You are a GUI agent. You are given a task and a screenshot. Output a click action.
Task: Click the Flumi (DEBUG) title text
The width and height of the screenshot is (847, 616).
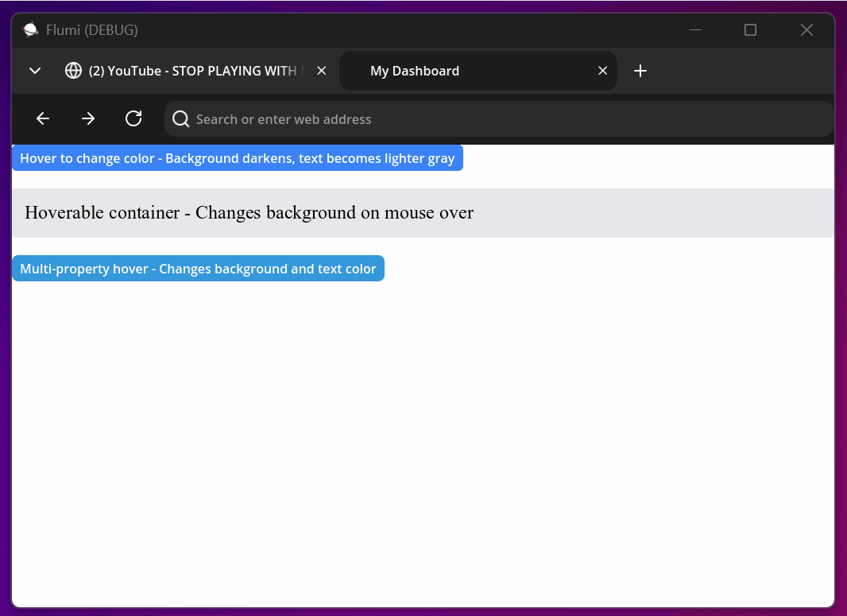pos(91,30)
